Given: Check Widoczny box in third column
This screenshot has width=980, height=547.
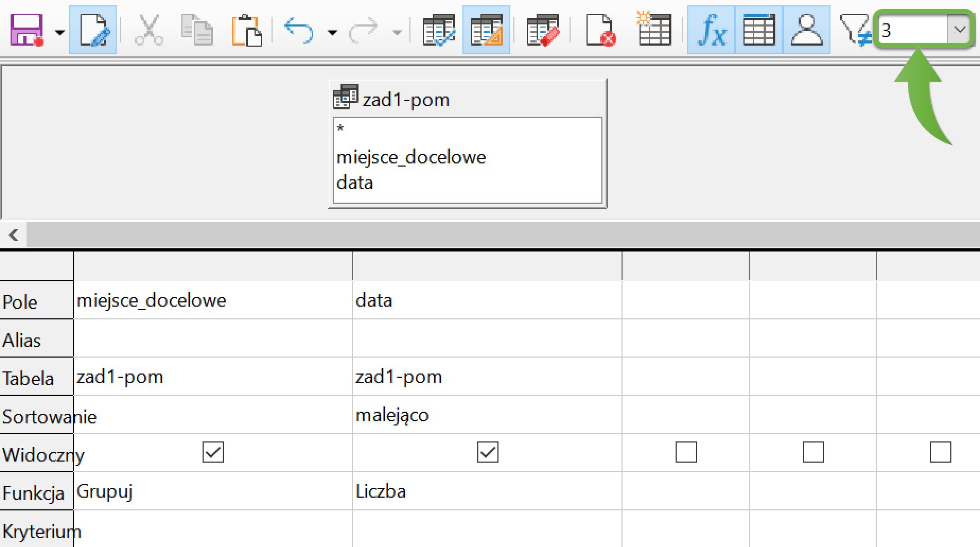Looking at the screenshot, I should (x=686, y=453).
